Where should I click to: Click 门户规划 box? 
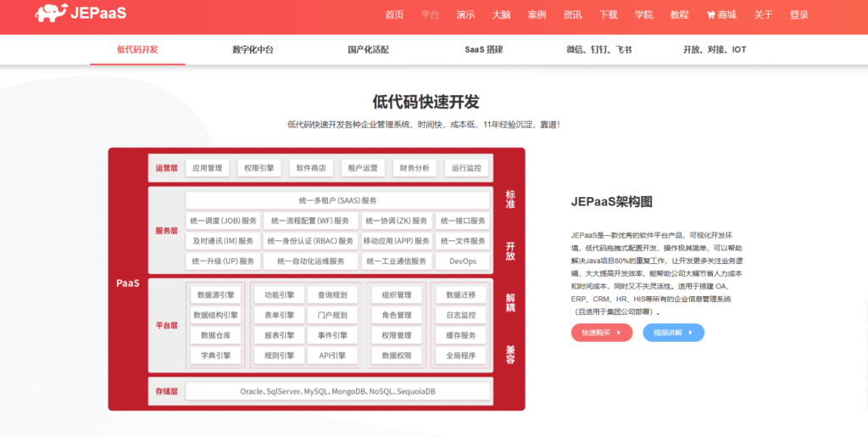(332, 315)
